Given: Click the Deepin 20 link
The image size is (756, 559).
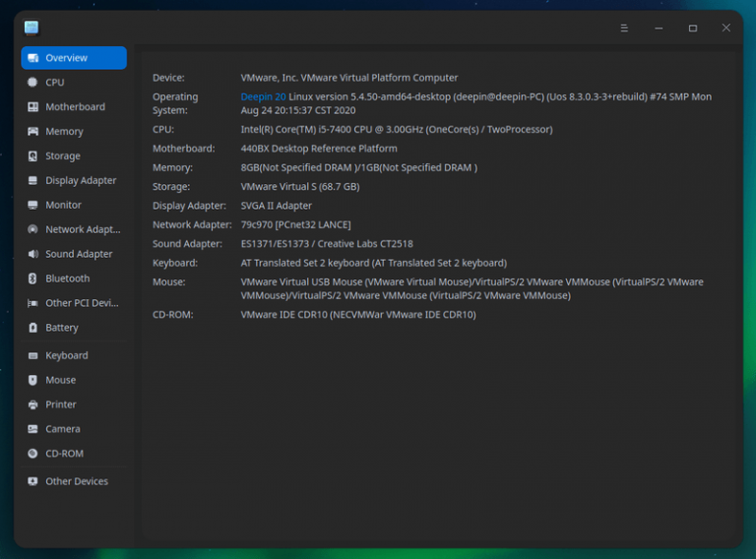Looking at the screenshot, I should [x=263, y=97].
